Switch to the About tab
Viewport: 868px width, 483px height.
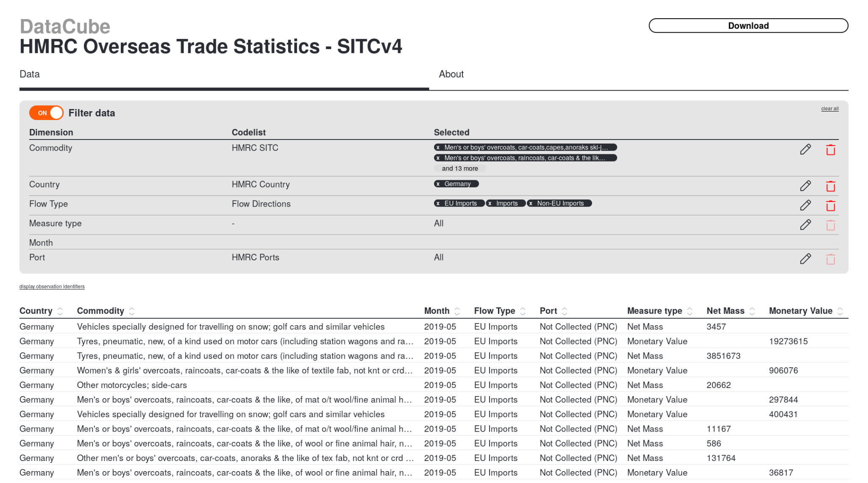(x=451, y=74)
